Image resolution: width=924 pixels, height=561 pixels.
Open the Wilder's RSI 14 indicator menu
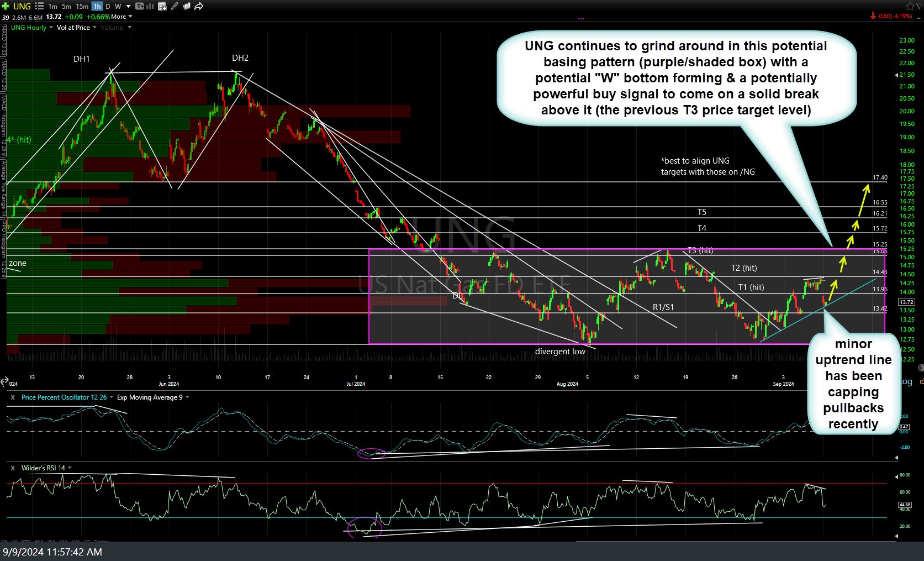click(70, 468)
